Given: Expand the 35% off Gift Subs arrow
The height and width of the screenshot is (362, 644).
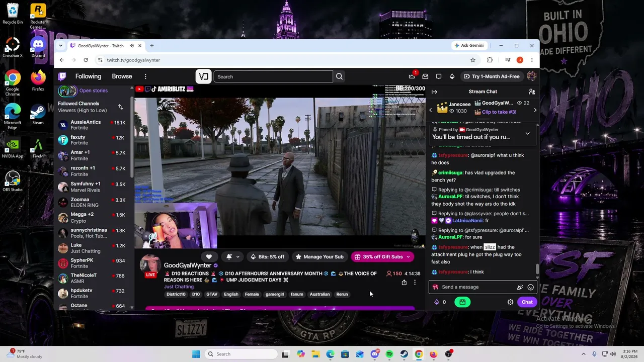Looking at the screenshot, I should point(408,257).
